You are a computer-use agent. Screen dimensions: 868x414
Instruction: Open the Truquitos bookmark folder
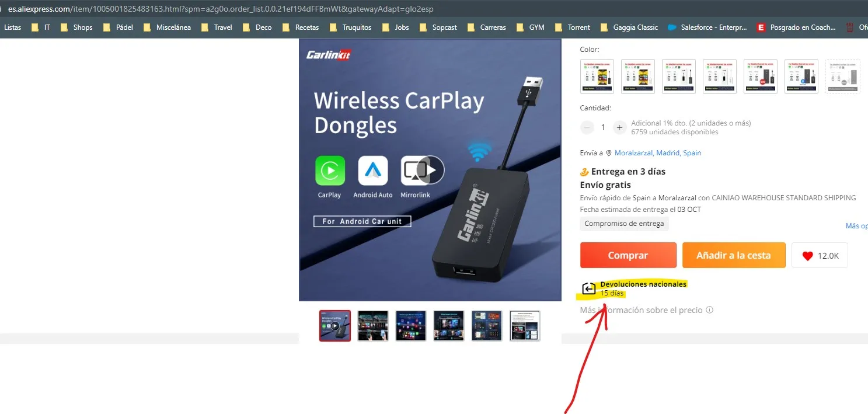pos(350,27)
